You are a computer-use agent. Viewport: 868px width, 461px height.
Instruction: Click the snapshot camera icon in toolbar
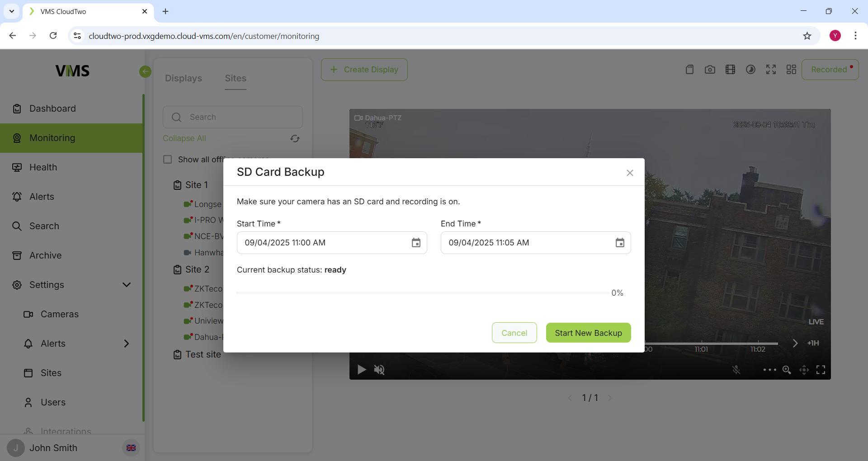710,70
